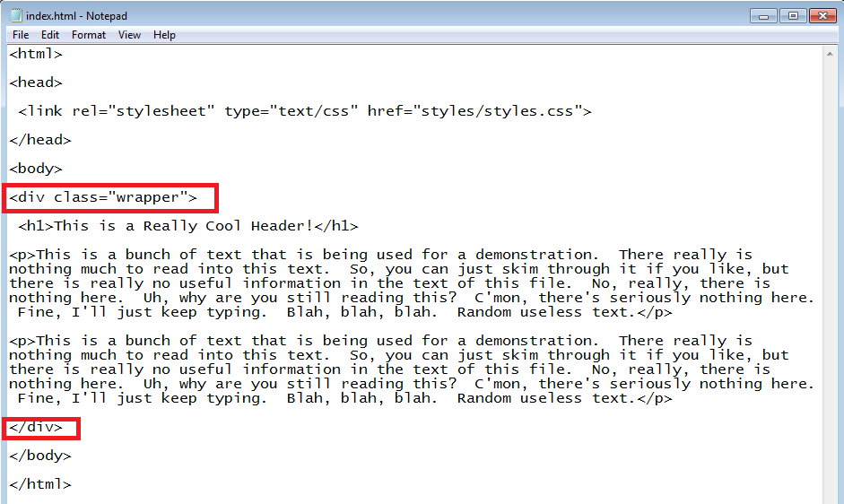Open the Edit menu

click(x=50, y=35)
